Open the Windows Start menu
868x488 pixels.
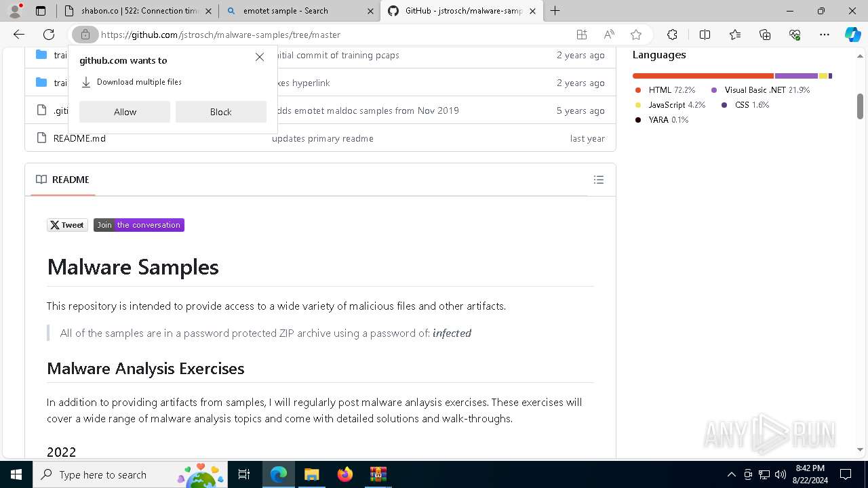pyautogui.click(x=16, y=474)
